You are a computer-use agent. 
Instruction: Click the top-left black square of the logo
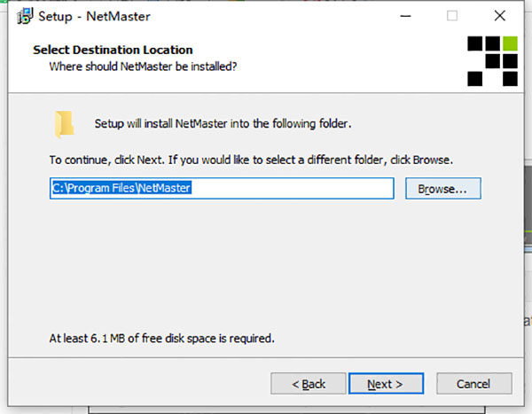(x=475, y=43)
